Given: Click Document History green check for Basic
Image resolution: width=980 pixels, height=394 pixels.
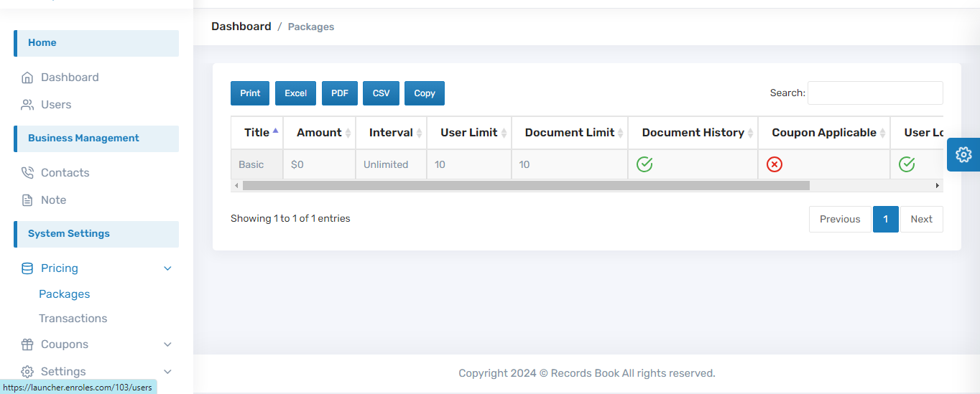Looking at the screenshot, I should 644,164.
